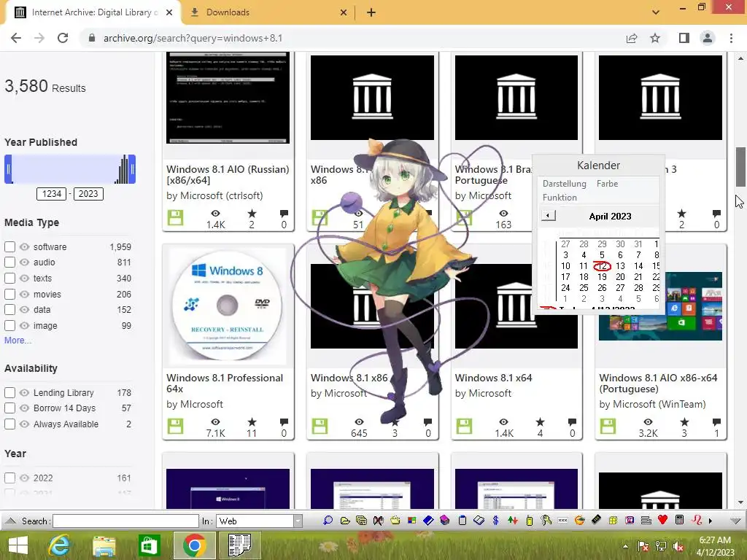Click the collapse arrow left of Search label

coord(10,521)
